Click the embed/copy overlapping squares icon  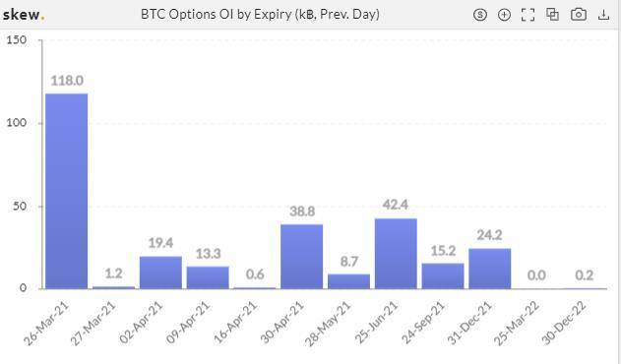point(552,15)
